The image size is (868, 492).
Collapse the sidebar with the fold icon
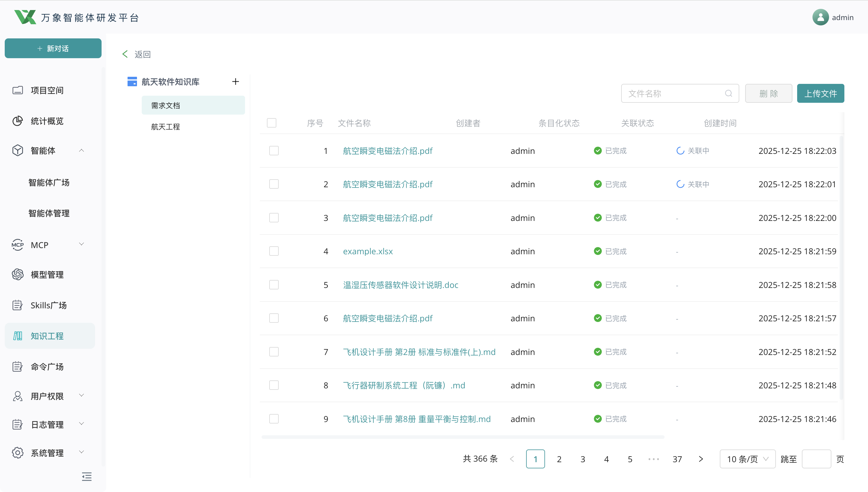pyautogui.click(x=87, y=477)
